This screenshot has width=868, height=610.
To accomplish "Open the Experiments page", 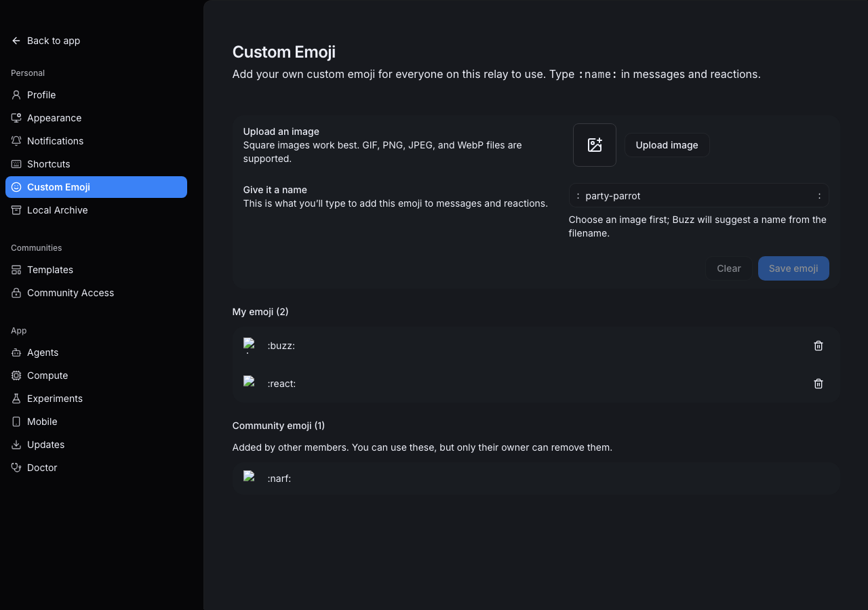I will click(96, 399).
